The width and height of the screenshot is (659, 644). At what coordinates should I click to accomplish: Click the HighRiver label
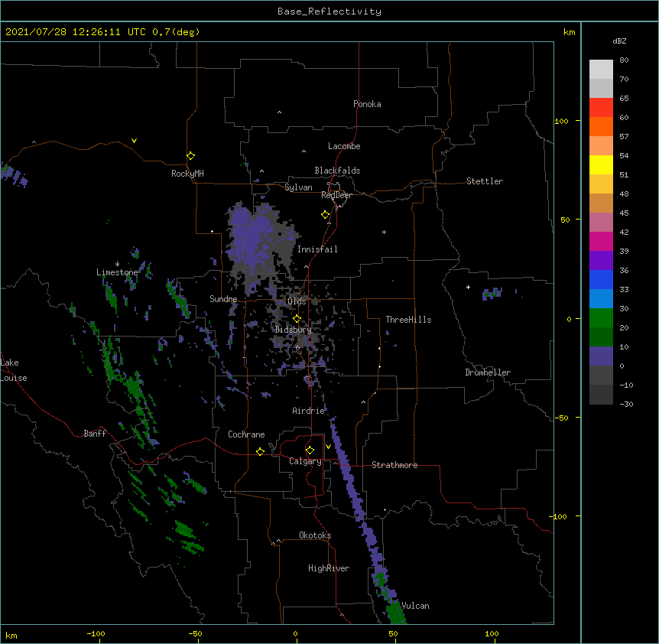[329, 568]
